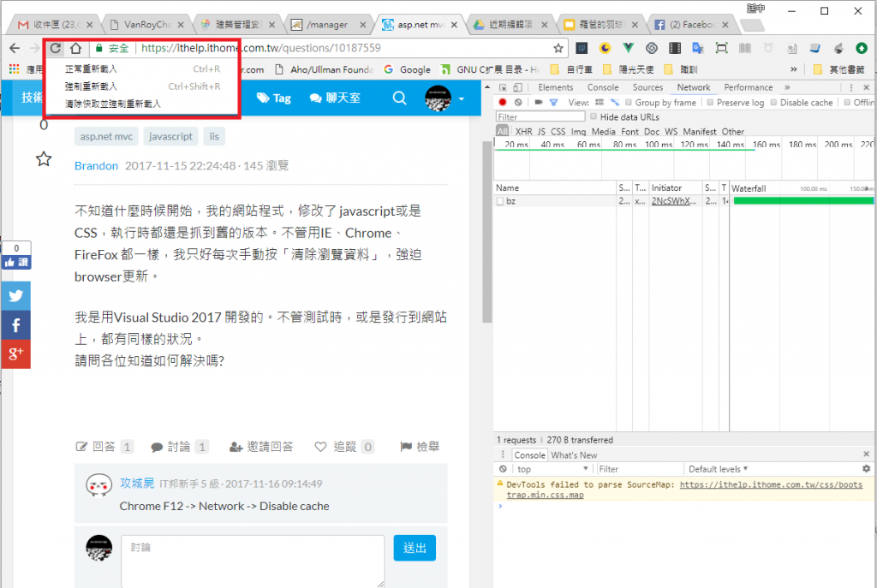Check the Offline checkbox
The height and width of the screenshot is (588, 877).
847,103
